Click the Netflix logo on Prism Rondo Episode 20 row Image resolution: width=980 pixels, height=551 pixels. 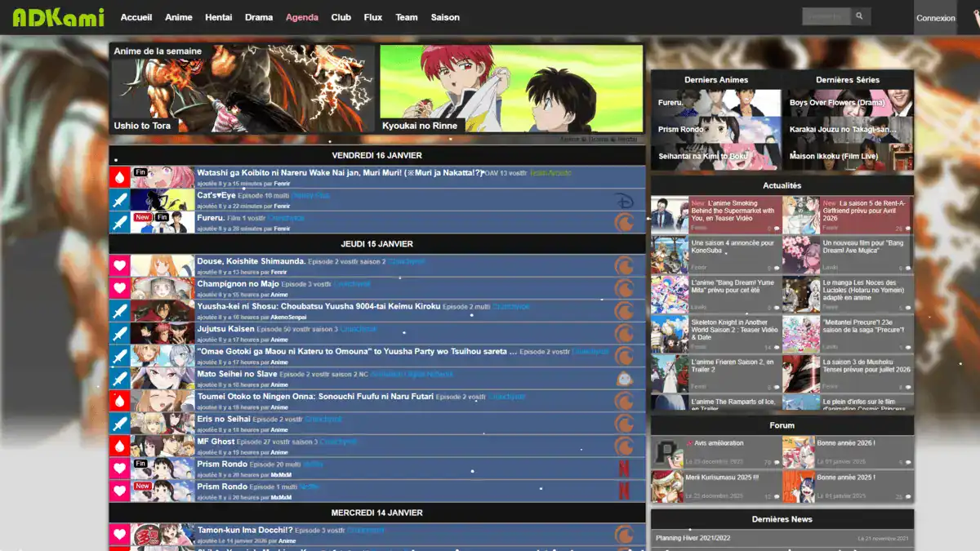point(624,468)
